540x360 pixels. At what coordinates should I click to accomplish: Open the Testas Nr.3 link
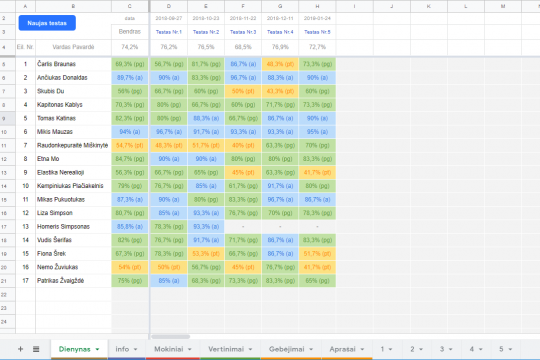[x=243, y=32]
